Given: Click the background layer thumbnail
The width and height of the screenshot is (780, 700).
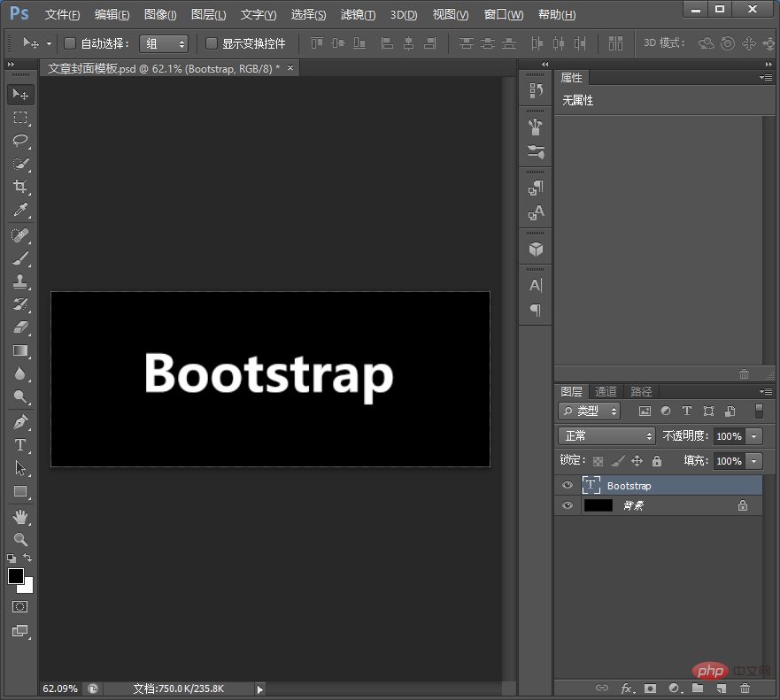Looking at the screenshot, I should coord(598,505).
